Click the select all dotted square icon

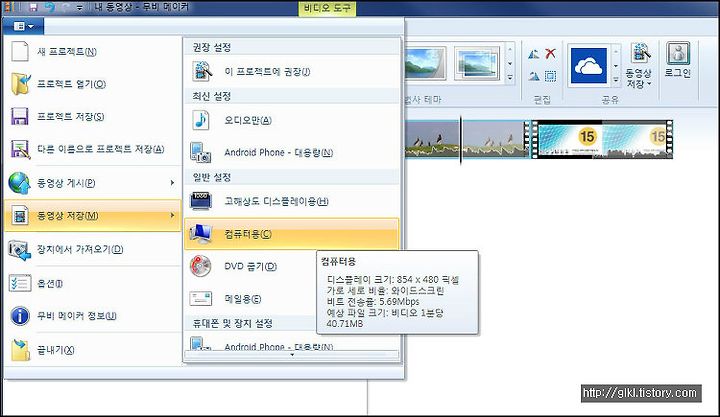(550, 76)
